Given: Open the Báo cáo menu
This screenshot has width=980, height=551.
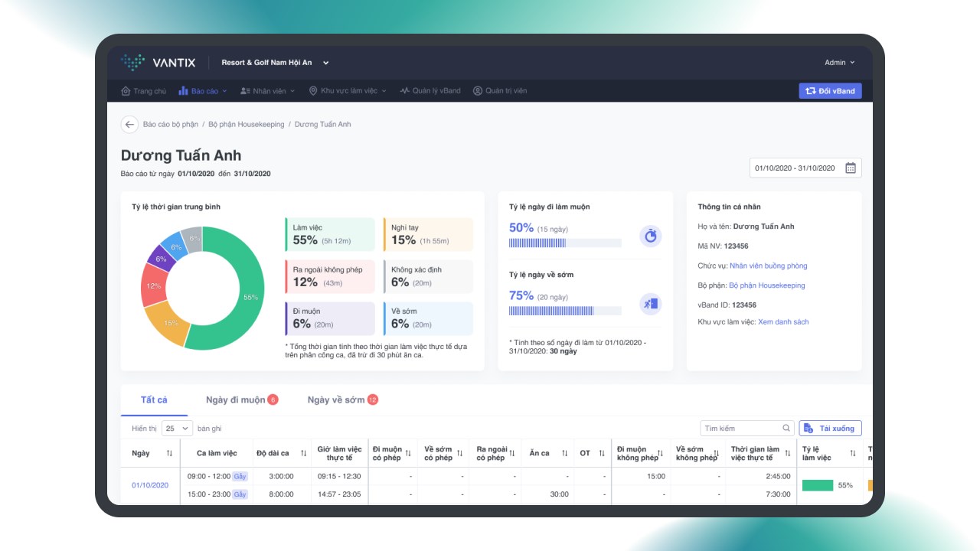Looking at the screenshot, I should click(203, 90).
